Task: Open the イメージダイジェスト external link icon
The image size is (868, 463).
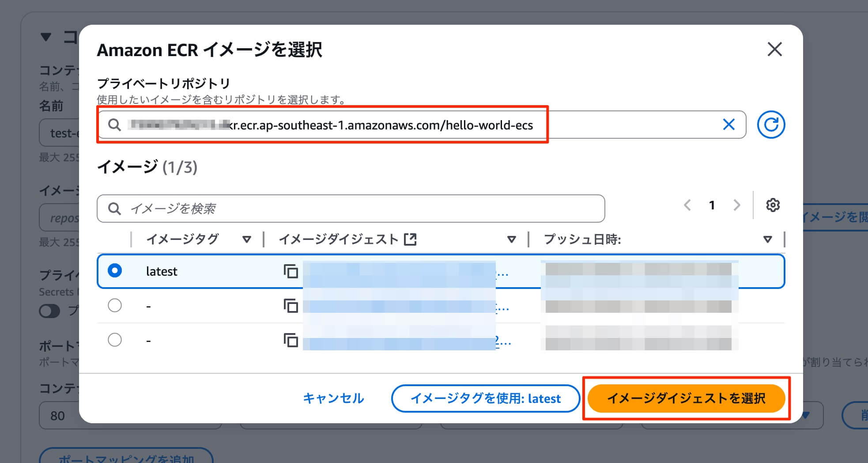Action: click(x=411, y=239)
